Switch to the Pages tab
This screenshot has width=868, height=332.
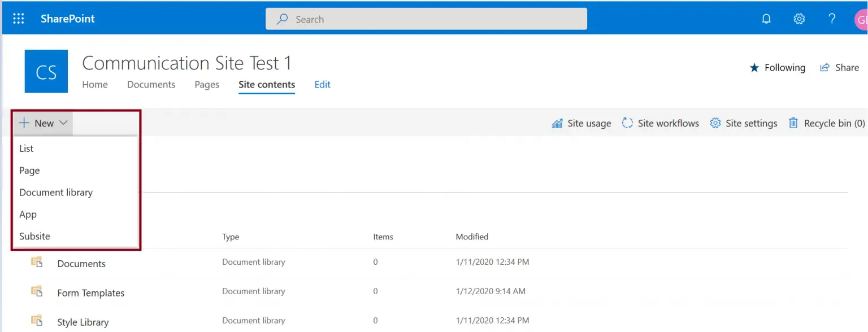(x=207, y=84)
